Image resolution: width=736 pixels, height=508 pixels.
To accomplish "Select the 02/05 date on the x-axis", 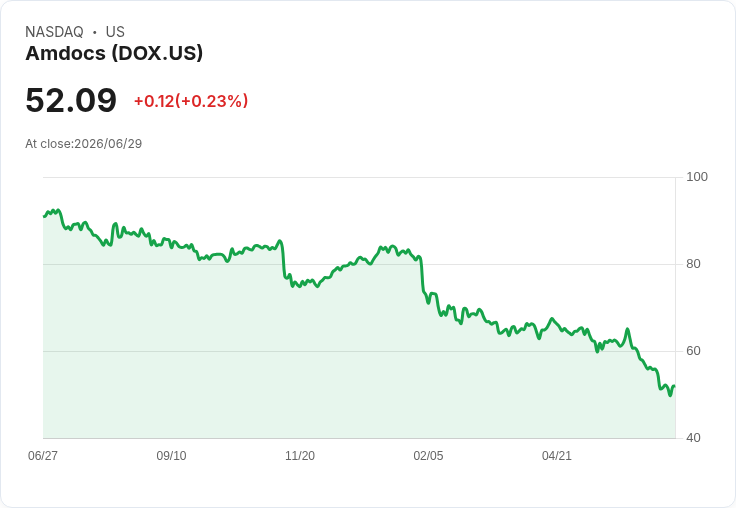I will 428,456.
